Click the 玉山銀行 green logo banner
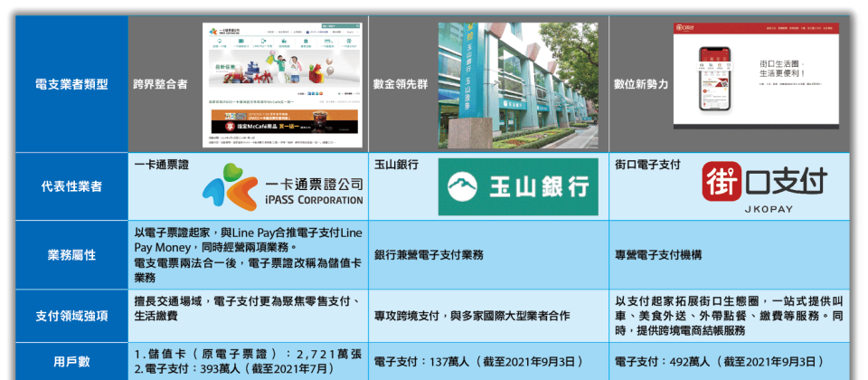The image size is (868, 380). pos(518,186)
